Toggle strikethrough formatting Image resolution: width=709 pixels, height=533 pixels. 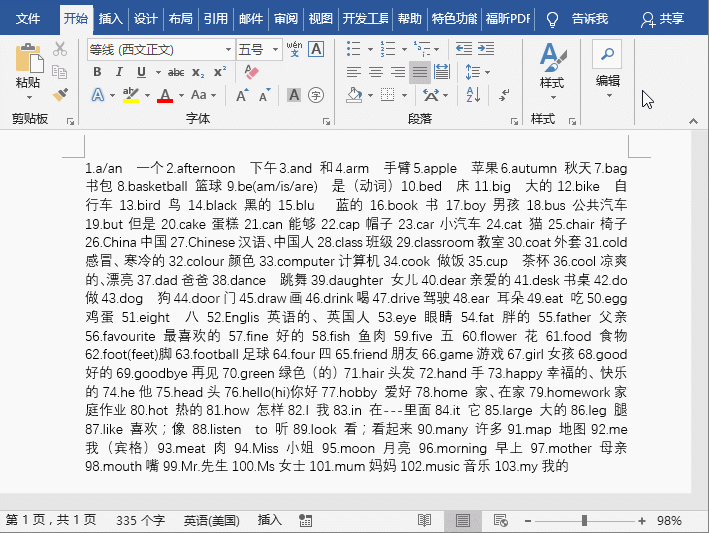[175, 72]
